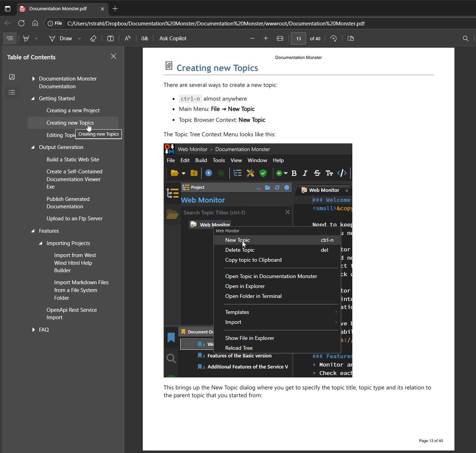Viewport: 476px width, 453px height.
Task: Go to Publish Generated Documentation
Action: coord(68,203)
